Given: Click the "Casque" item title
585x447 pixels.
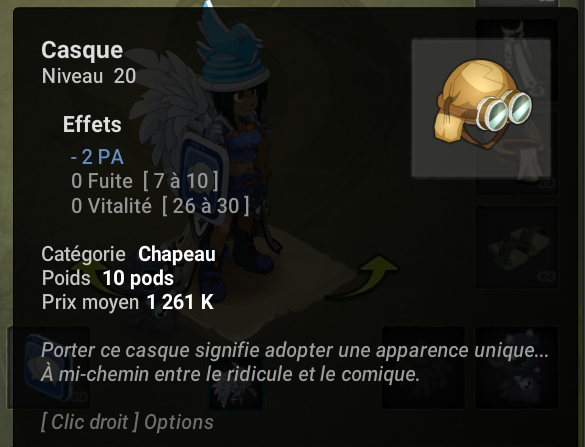Looking at the screenshot, I should click(82, 50).
